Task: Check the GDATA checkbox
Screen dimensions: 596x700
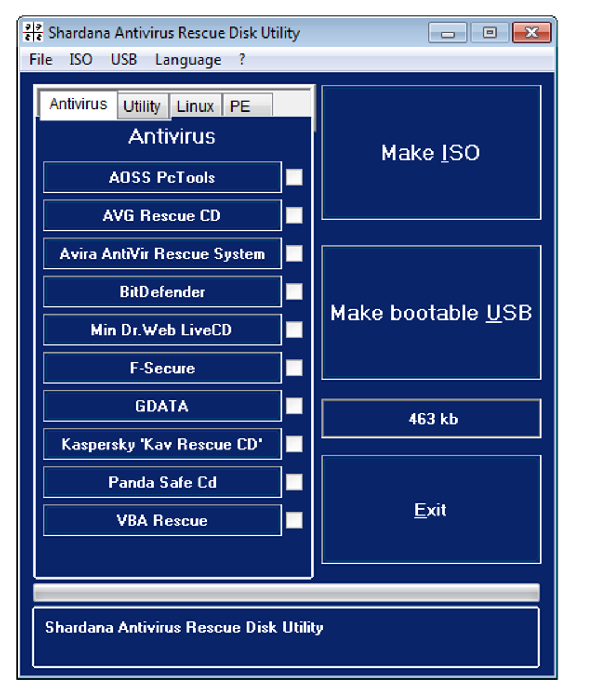Action: [294, 406]
